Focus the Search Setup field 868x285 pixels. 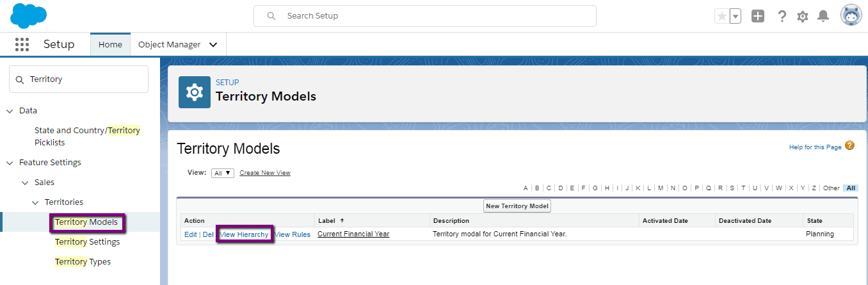[425, 16]
